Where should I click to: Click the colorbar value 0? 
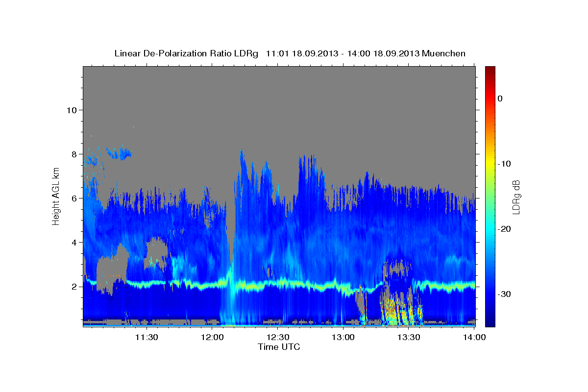click(500, 98)
